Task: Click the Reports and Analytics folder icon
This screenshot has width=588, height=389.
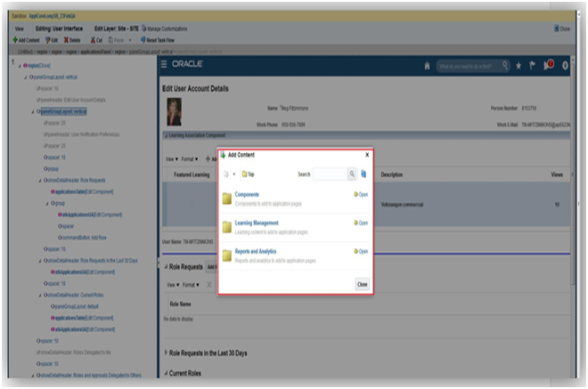Action: pos(227,255)
